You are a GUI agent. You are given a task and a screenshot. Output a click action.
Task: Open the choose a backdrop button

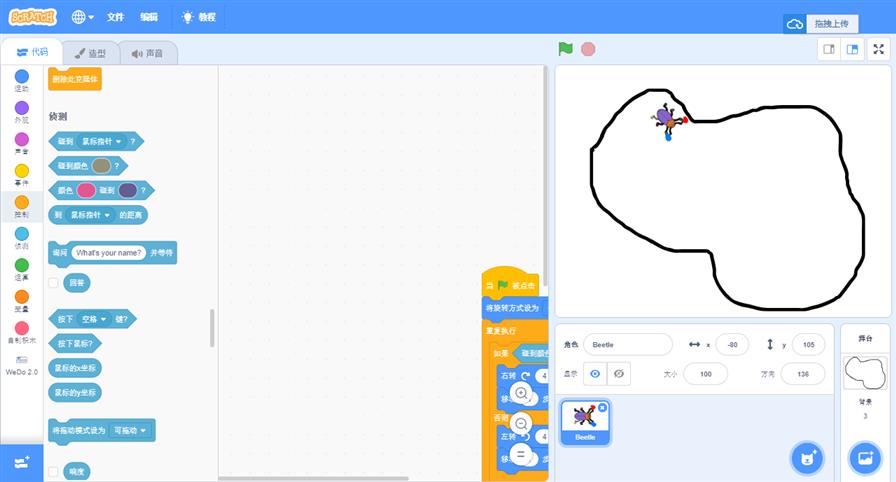[865, 457]
